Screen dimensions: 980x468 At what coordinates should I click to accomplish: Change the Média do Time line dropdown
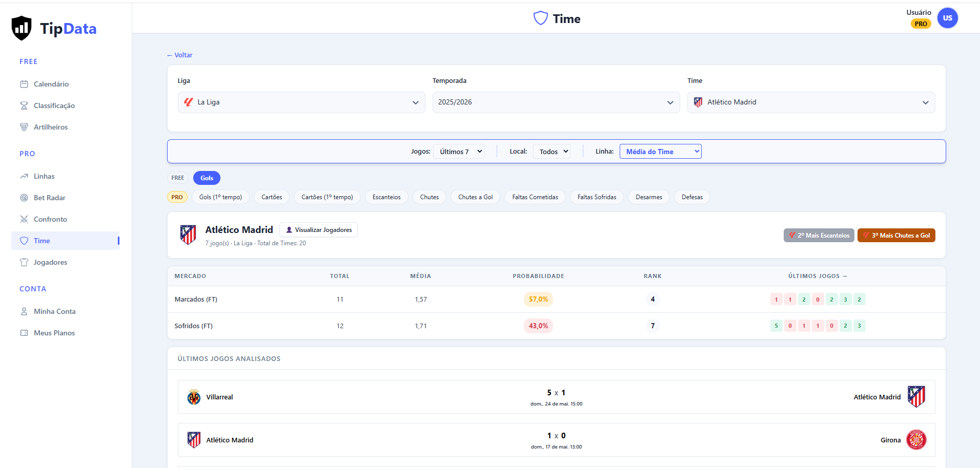tap(661, 152)
